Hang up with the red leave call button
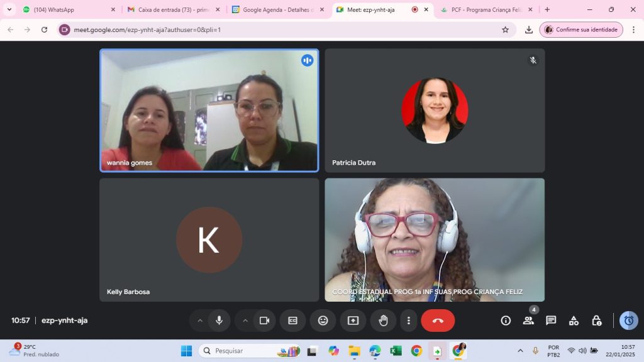 coord(438,321)
